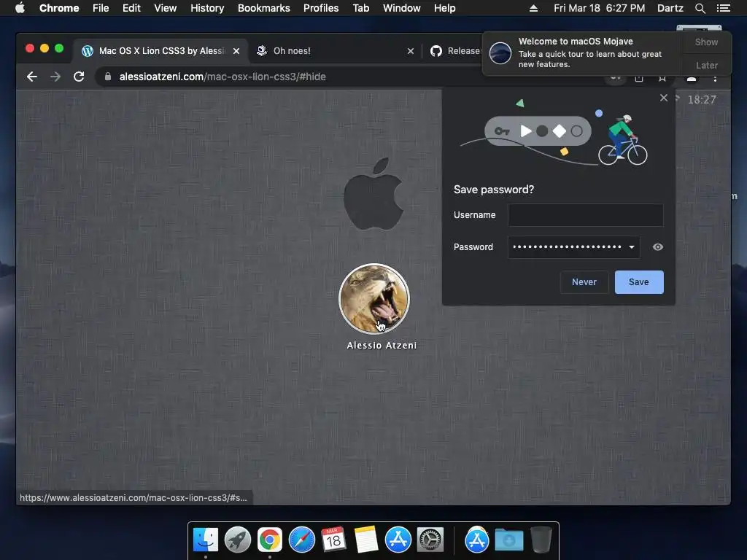747x560 pixels.
Task: Click the Dartz user name in menu bar
Action: point(670,8)
